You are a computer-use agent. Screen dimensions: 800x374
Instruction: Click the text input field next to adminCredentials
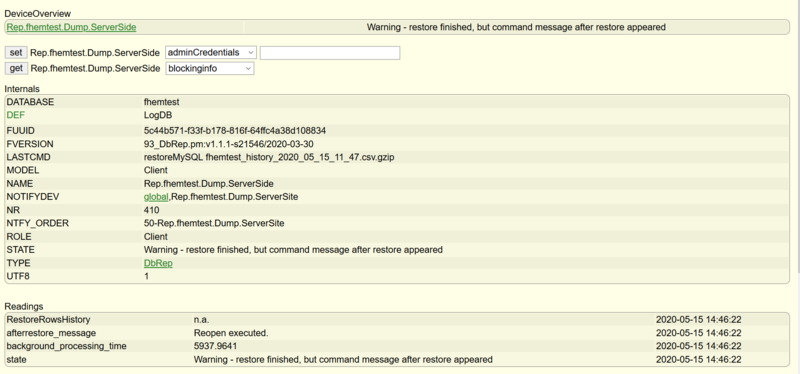pyautogui.click(x=330, y=53)
